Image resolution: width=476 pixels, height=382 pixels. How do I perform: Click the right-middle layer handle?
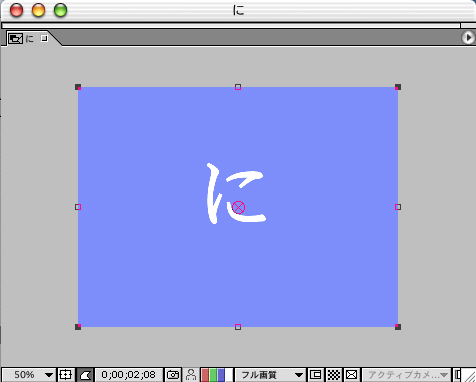[x=398, y=207]
